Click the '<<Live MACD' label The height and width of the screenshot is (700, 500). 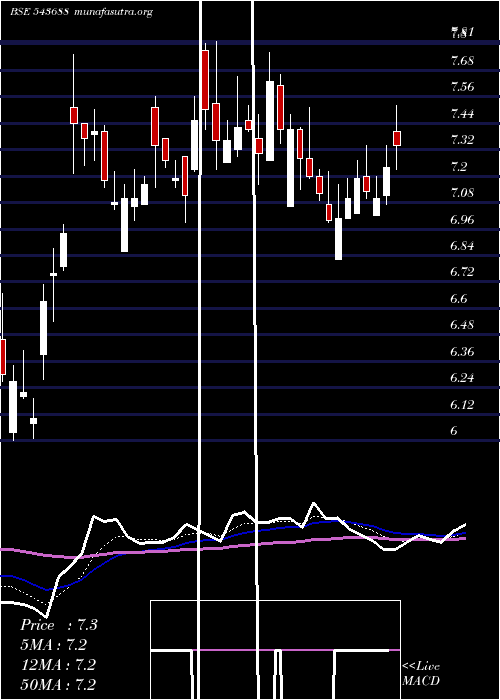point(421,674)
